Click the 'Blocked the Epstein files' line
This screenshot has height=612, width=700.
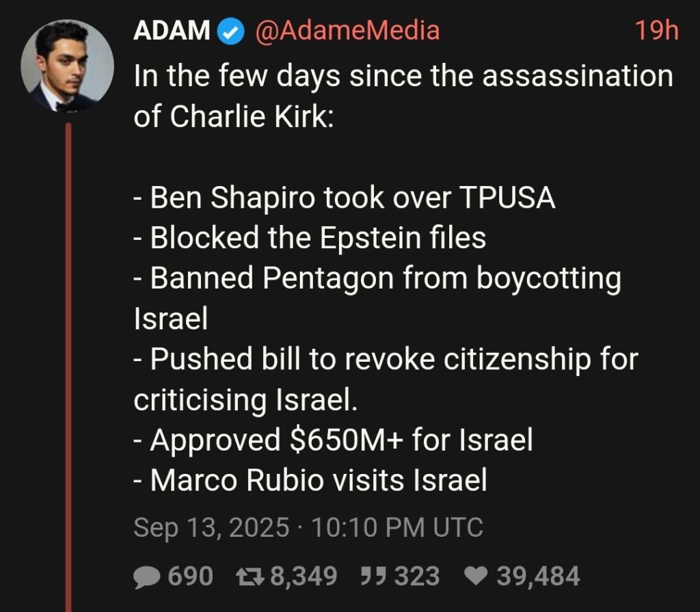coord(310,238)
